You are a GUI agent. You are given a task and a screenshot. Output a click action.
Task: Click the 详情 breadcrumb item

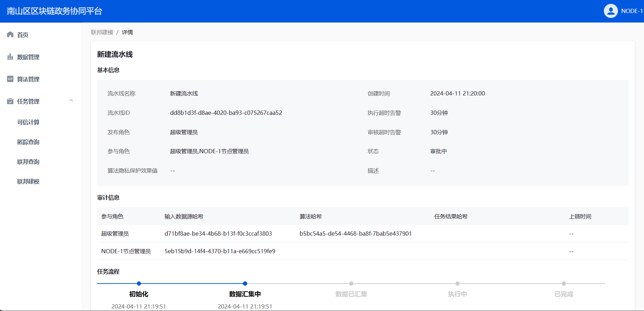[x=127, y=32]
